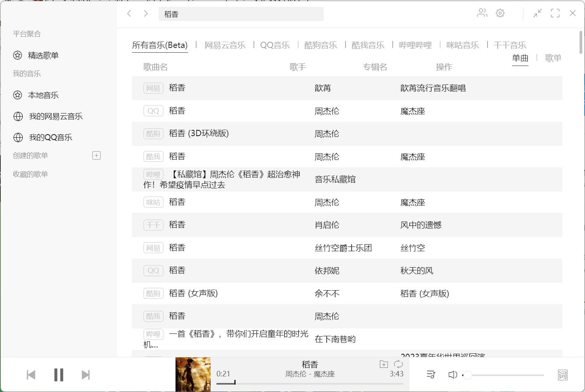Click the search field containing 稻香

pos(241,14)
